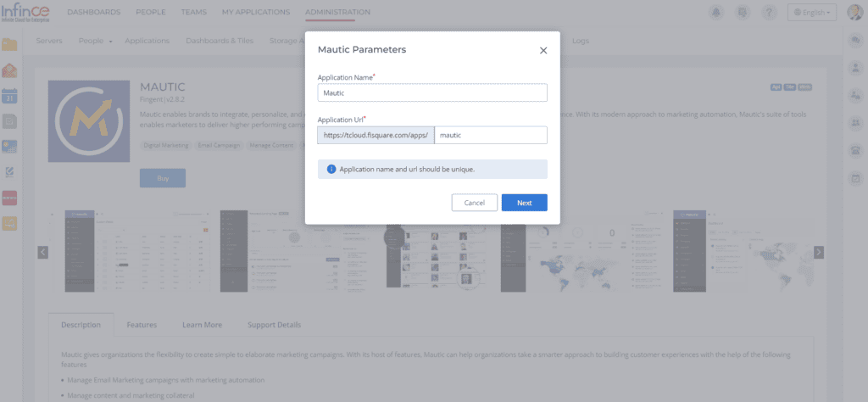Image resolution: width=868 pixels, height=402 pixels.
Task: Open the edit note icon in left sidebar
Action: [9, 171]
